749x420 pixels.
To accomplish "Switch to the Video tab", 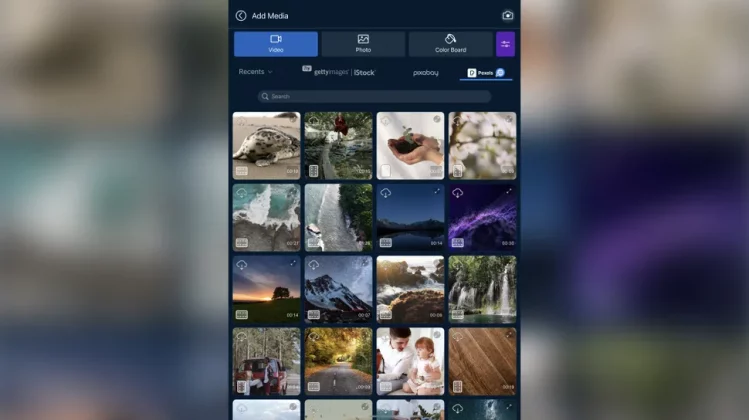I will (x=276, y=44).
